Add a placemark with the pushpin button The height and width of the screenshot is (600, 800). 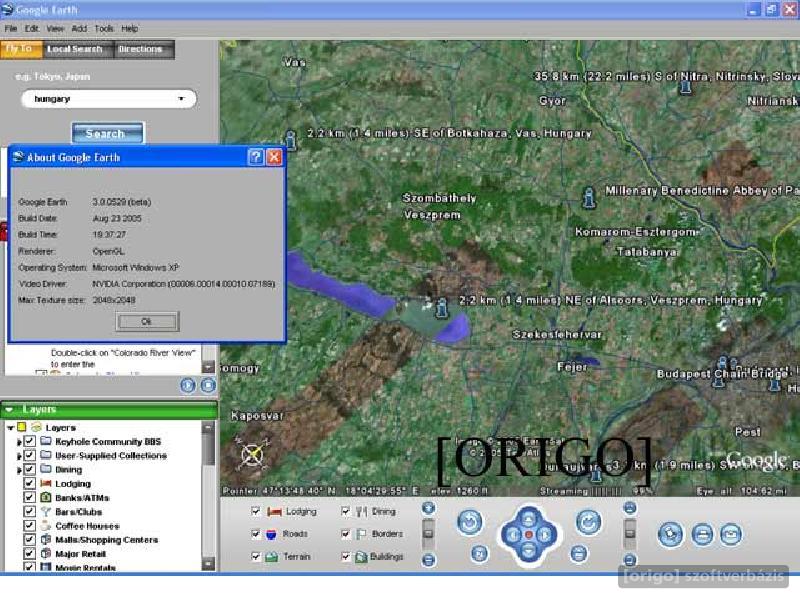[x=670, y=535]
